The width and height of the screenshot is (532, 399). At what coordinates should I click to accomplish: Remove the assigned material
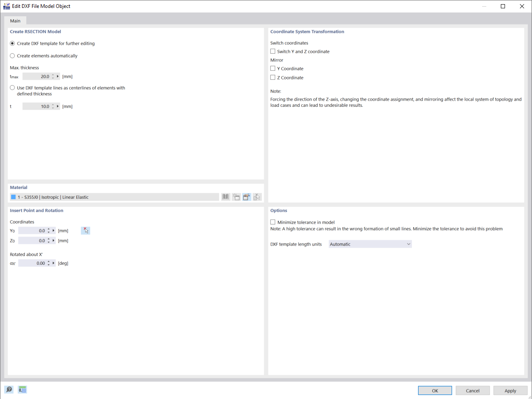[256, 197]
